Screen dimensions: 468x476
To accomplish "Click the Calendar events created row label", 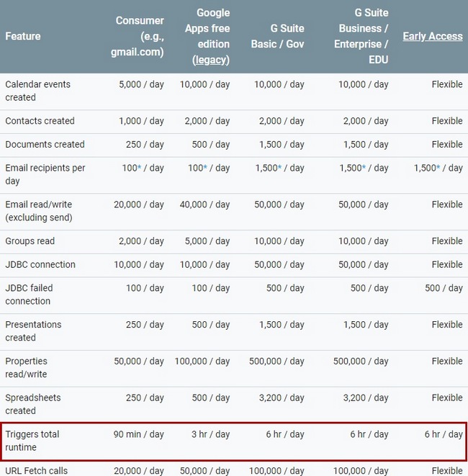I will tap(37, 91).
